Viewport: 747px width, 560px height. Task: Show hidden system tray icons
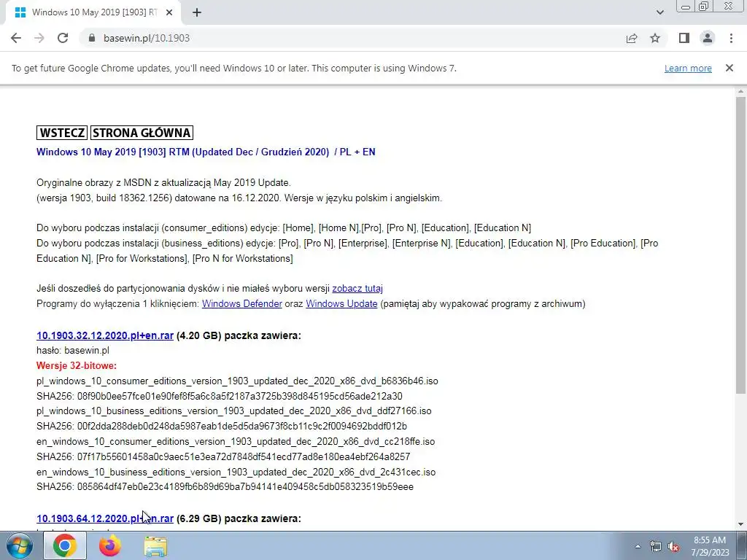click(638, 547)
